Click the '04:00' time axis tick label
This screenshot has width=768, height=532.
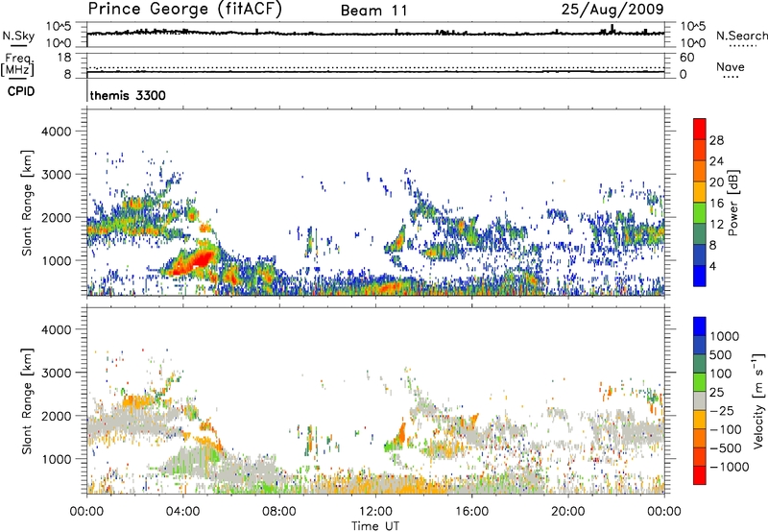tap(182, 512)
